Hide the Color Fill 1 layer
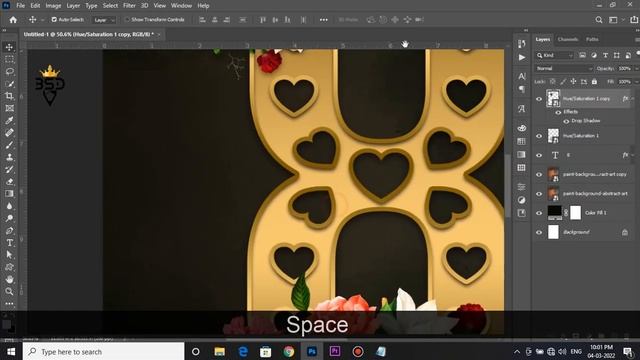Image resolution: width=640 pixels, height=360 pixels. (539, 213)
